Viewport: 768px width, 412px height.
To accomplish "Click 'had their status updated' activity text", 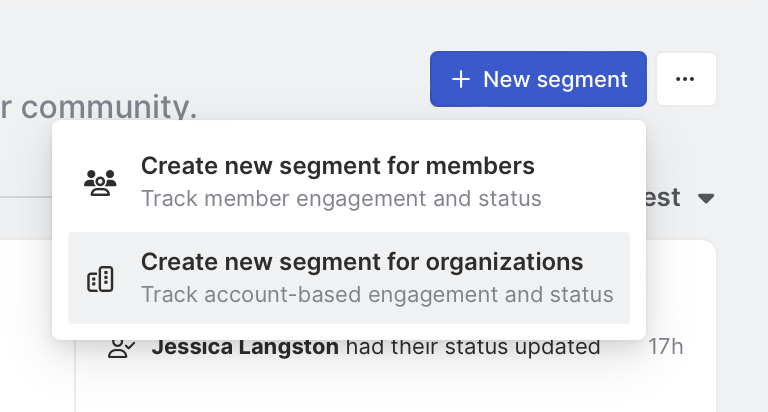I will (474, 348).
